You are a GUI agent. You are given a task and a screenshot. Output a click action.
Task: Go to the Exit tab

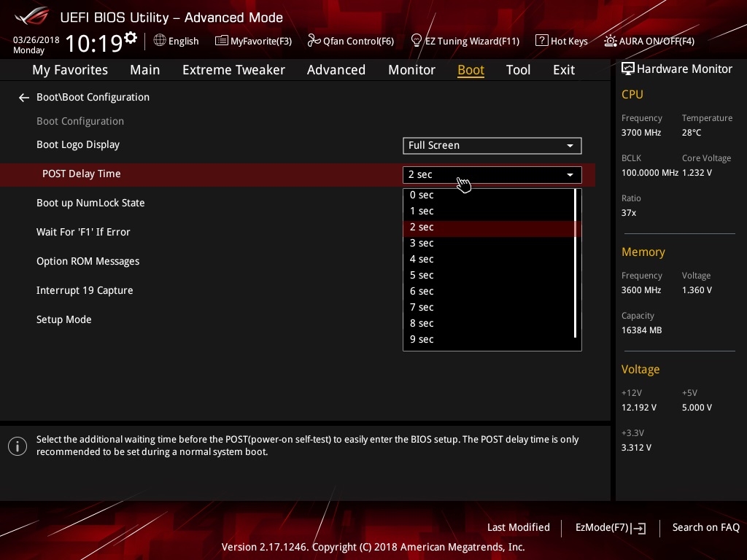coord(564,70)
